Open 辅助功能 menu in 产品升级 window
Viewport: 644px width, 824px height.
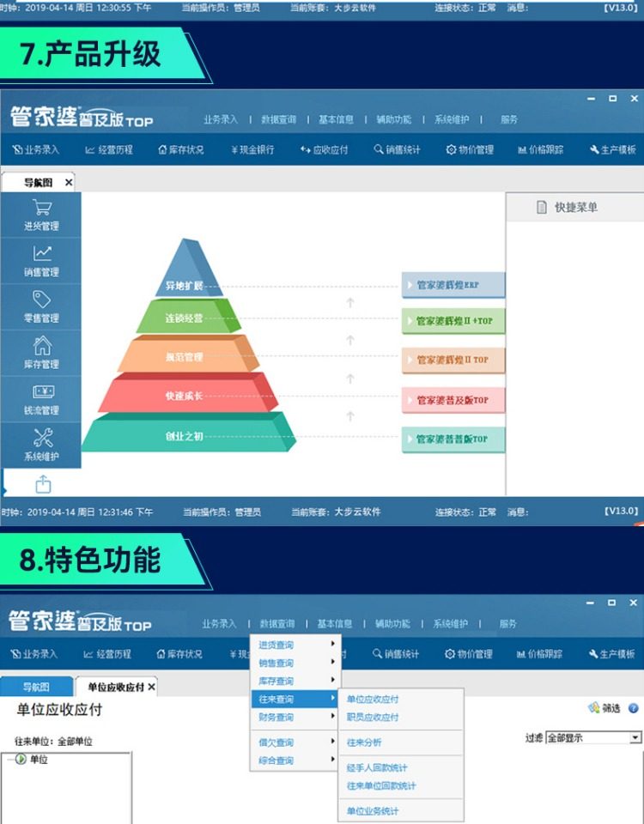tap(394, 120)
